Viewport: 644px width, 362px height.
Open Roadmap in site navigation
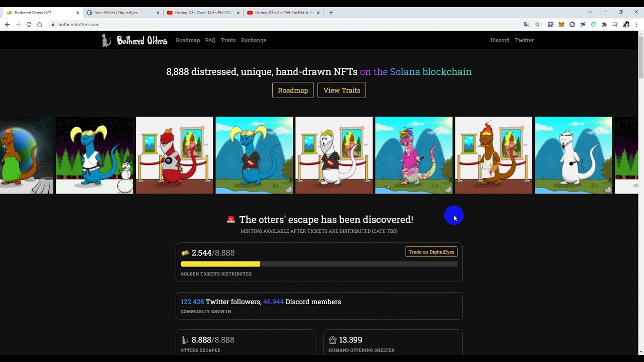click(188, 40)
